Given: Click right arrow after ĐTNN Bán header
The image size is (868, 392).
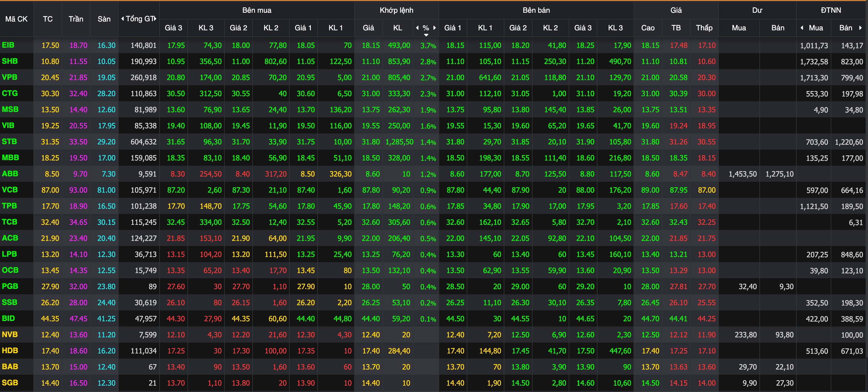Looking at the screenshot, I should coord(860,28).
